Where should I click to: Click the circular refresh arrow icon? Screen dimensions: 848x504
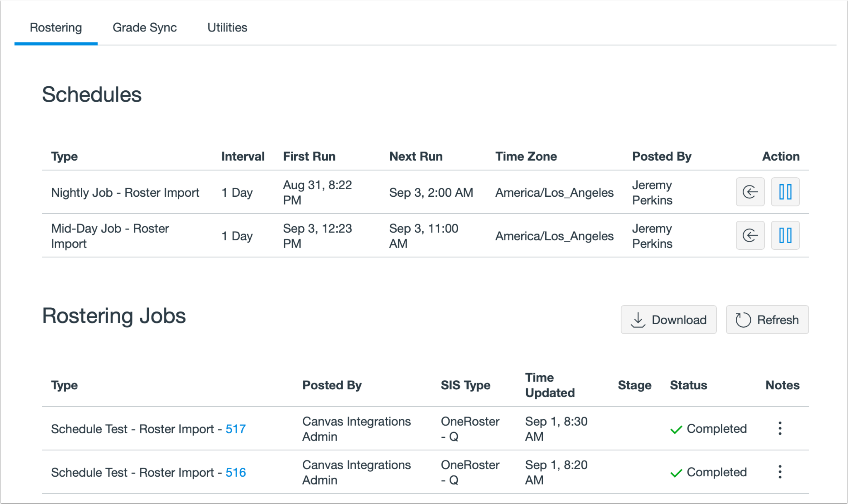click(x=743, y=320)
